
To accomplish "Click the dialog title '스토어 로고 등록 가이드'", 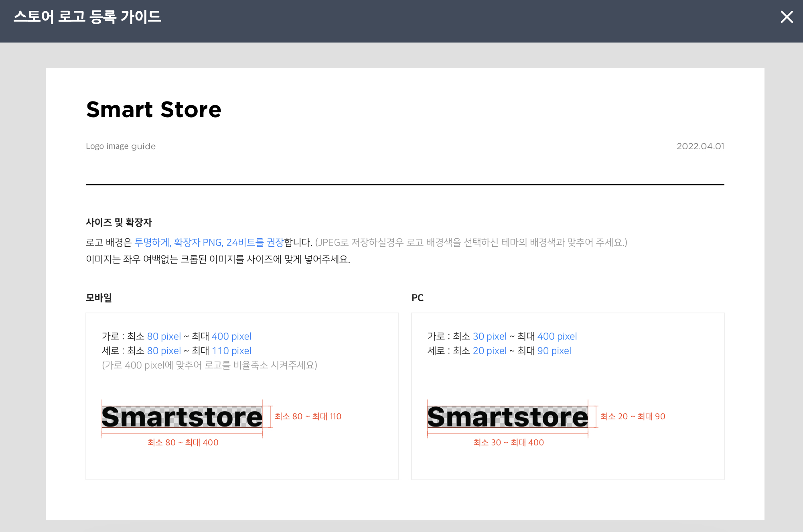I will click(x=87, y=17).
